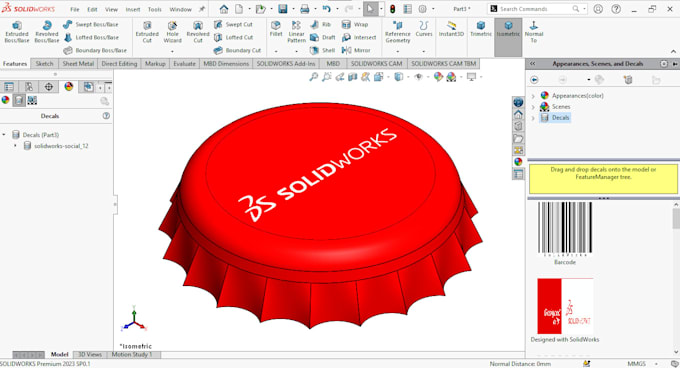This screenshot has width=680, height=368.
Task: Select Mirror feature
Action: point(356,50)
